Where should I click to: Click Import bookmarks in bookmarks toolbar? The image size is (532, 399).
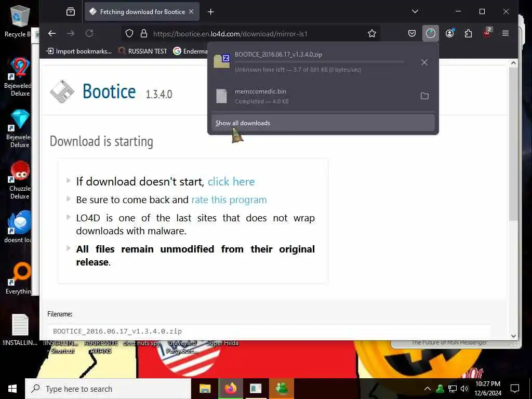tap(79, 51)
